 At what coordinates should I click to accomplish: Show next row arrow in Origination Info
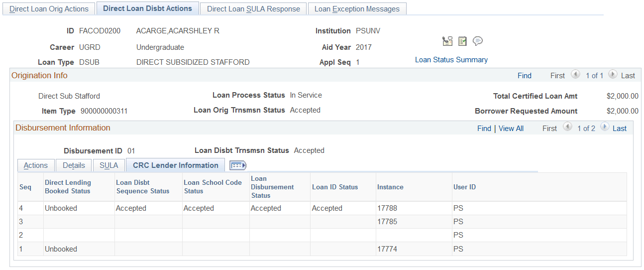pyautogui.click(x=613, y=74)
